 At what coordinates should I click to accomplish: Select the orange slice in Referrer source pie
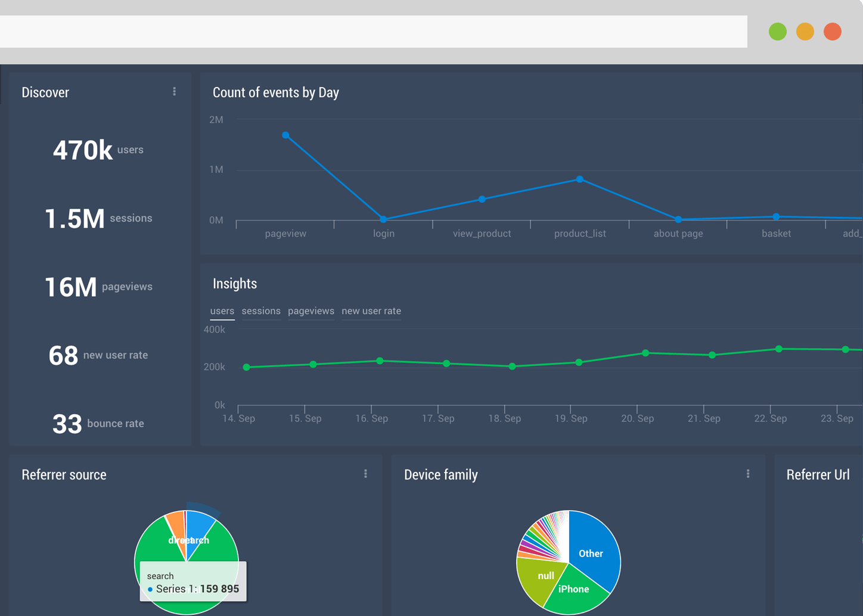(177, 527)
